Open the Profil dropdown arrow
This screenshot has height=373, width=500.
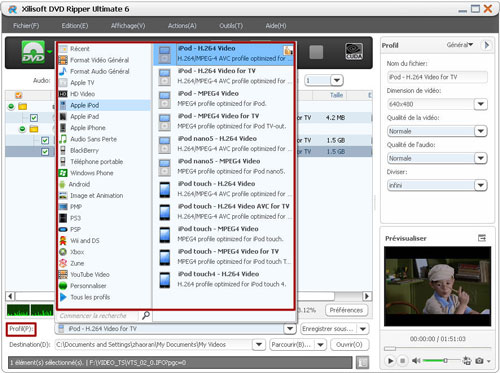[x=290, y=329]
